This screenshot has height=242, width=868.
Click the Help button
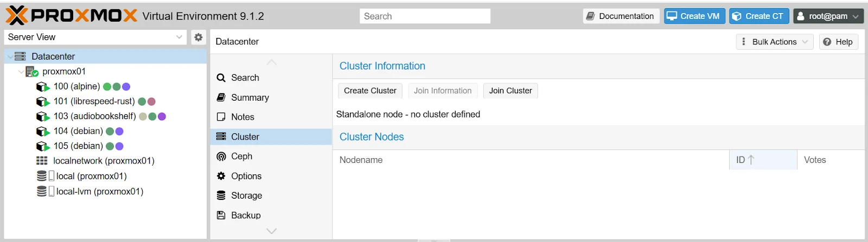pos(838,42)
